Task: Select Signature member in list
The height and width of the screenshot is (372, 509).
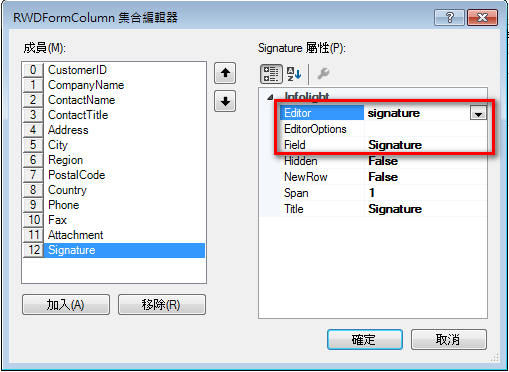Action: coord(114,250)
